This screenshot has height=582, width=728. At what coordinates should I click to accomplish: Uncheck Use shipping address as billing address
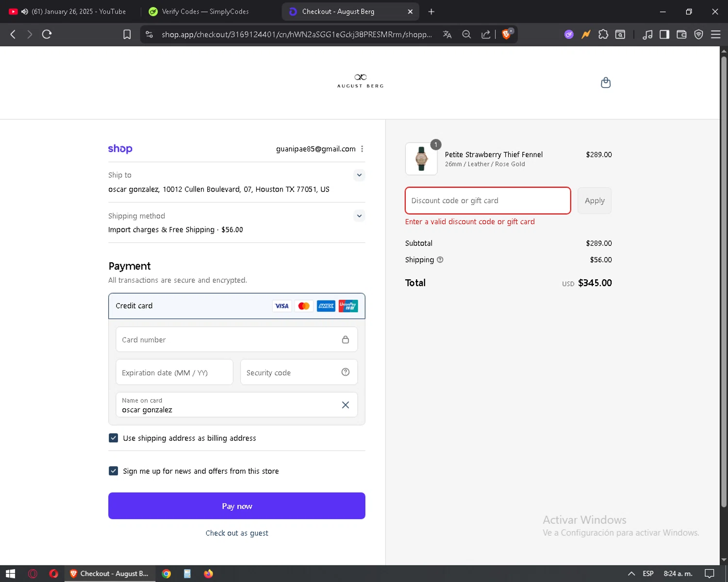click(114, 438)
